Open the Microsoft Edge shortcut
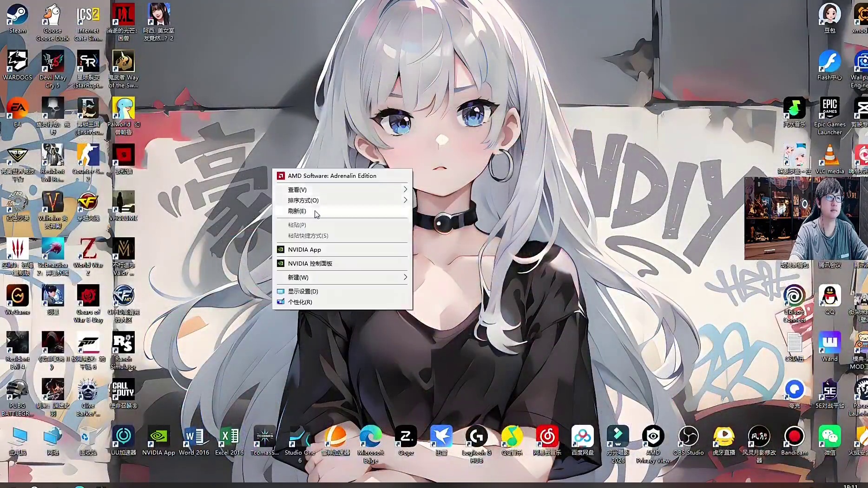Screen dimensions: 868x488 point(370,444)
